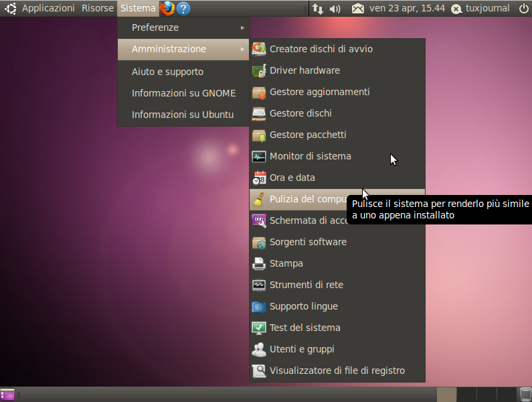Open the tuxjournal user menu

(x=487, y=9)
